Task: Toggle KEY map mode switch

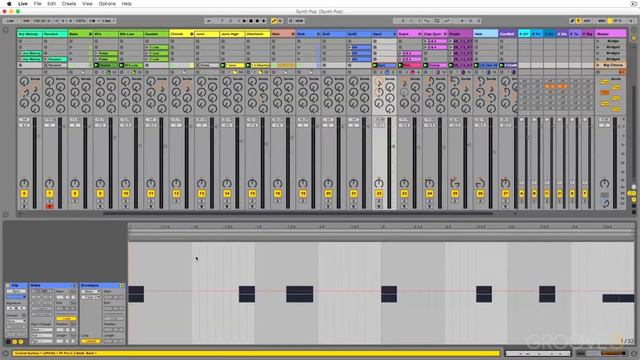Action: (x=588, y=20)
